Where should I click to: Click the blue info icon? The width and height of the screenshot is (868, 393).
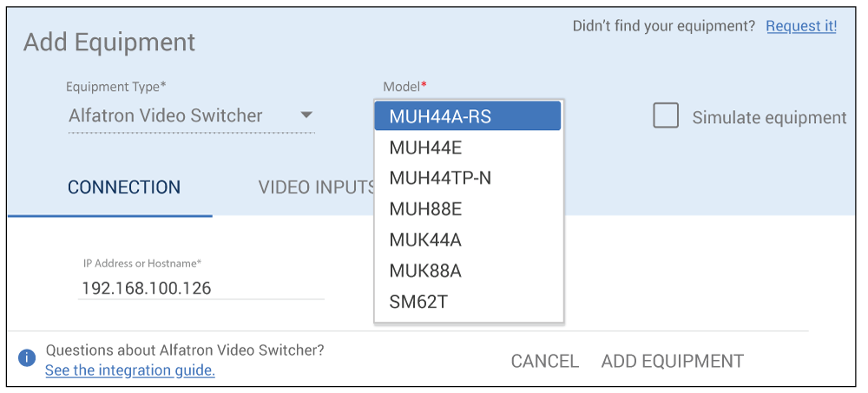tap(27, 357)
